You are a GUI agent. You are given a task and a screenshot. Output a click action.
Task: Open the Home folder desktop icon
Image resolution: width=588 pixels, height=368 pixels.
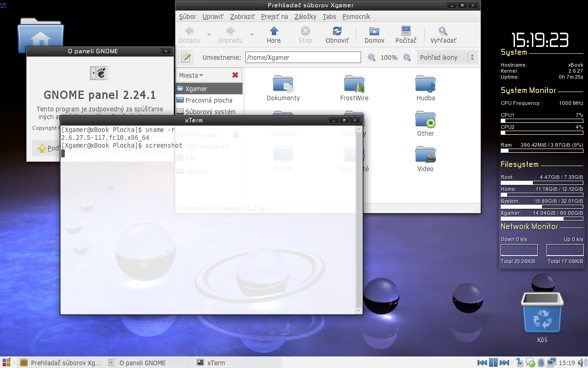click(40, 36)
